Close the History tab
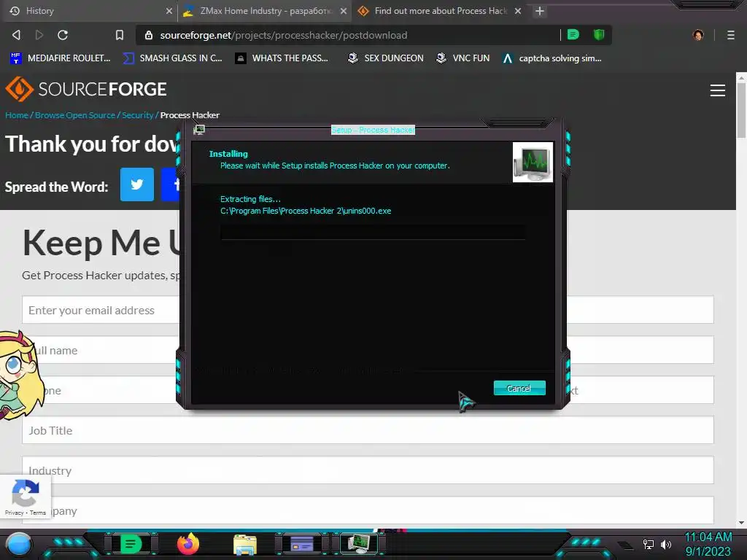The height and width of the screenshot is (560, 747). pyautogui.click(x=169, y=11)
